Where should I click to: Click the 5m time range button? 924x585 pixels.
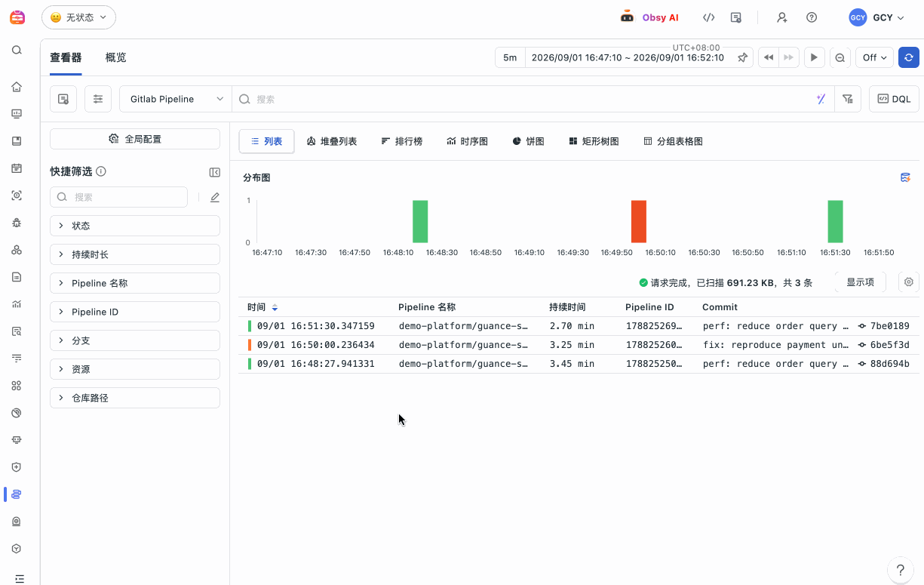[510, 57]
